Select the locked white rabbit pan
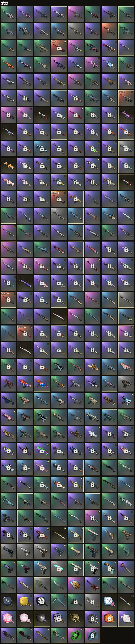 [x=126, y=619]
